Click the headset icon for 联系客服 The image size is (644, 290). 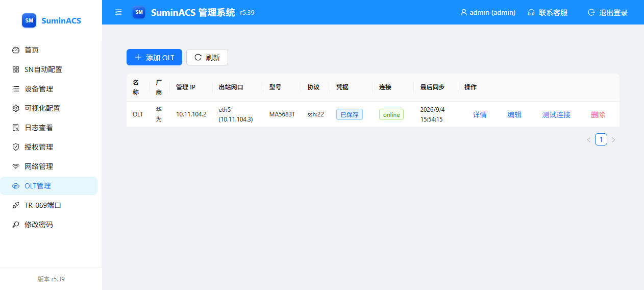(531, 12)
